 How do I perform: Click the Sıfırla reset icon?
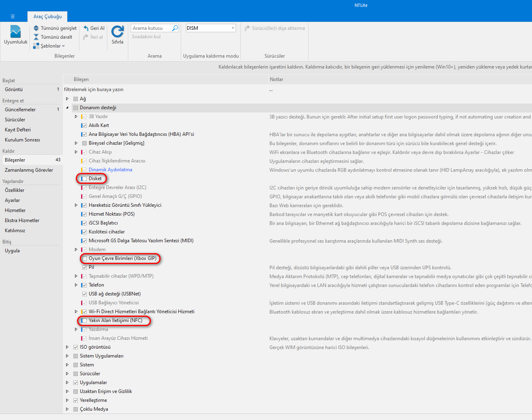(x=118, y=31)
